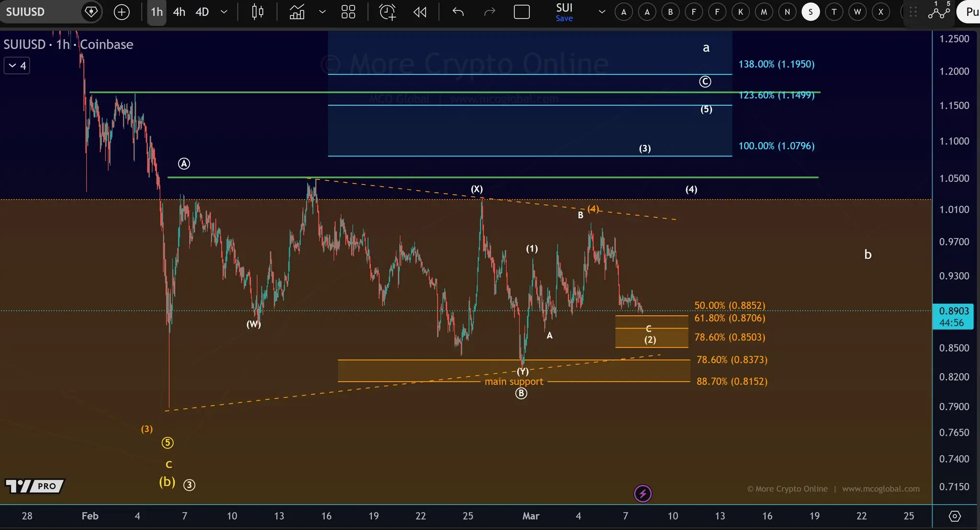Open the indicators panel icon
Screen dimensions: 980x530
(297, 12)
